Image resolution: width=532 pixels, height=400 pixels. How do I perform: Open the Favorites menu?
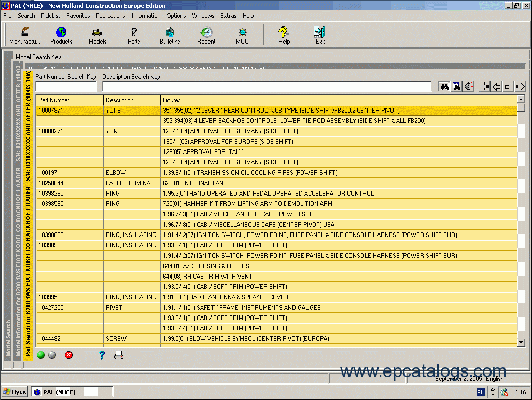point(78,16)
